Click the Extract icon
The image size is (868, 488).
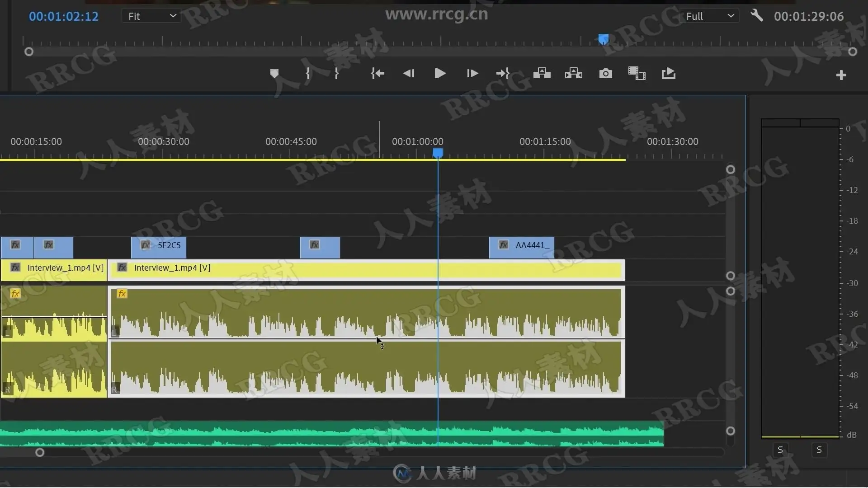(x=573, y=74)
